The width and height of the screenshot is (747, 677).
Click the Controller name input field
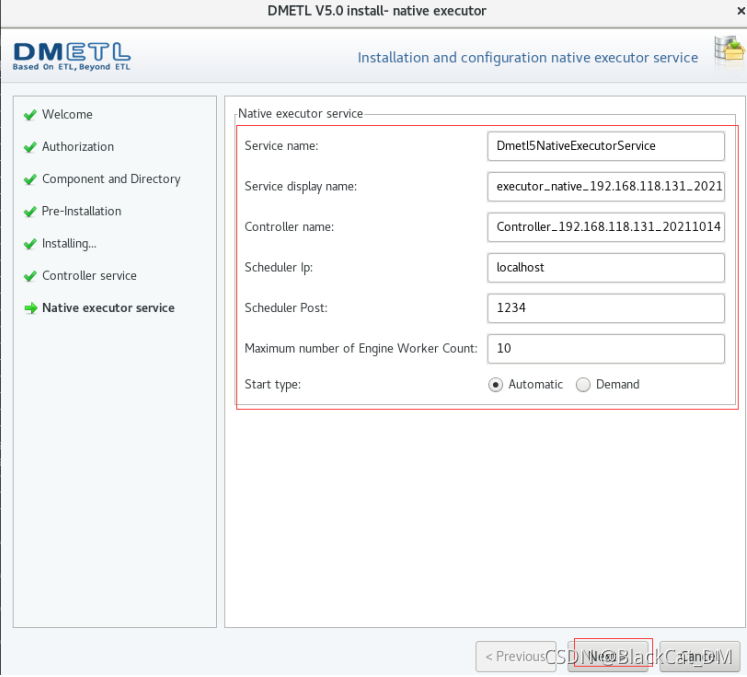tap(606, 227)
